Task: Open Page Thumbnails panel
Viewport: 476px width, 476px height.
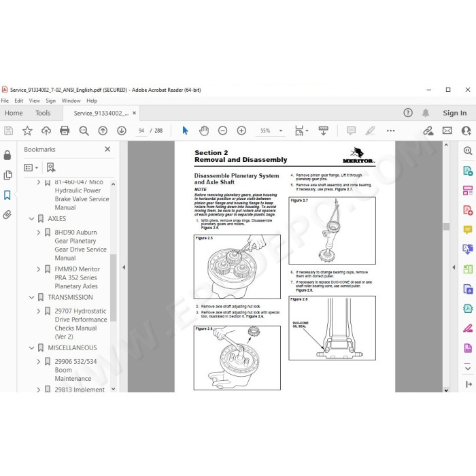Action: point(7,175)
